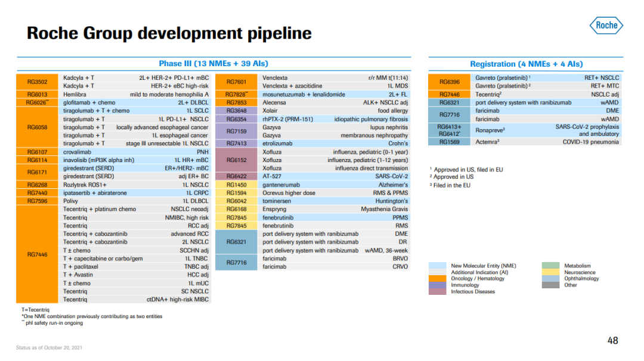Click the RG6013 code cell

point(37,94)
